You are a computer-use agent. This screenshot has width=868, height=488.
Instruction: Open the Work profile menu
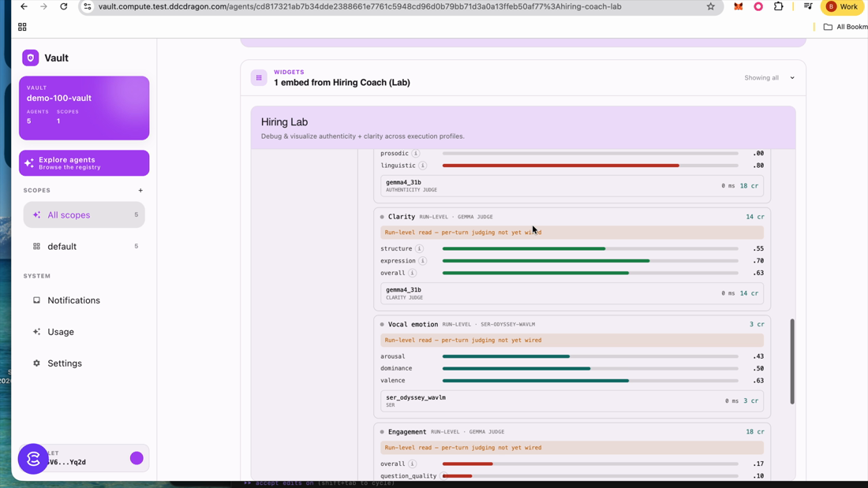[x=842, y=6]
